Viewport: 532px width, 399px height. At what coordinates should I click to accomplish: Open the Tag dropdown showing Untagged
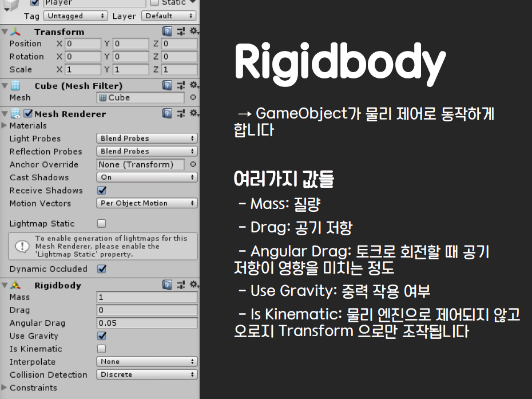click(76, 16)
